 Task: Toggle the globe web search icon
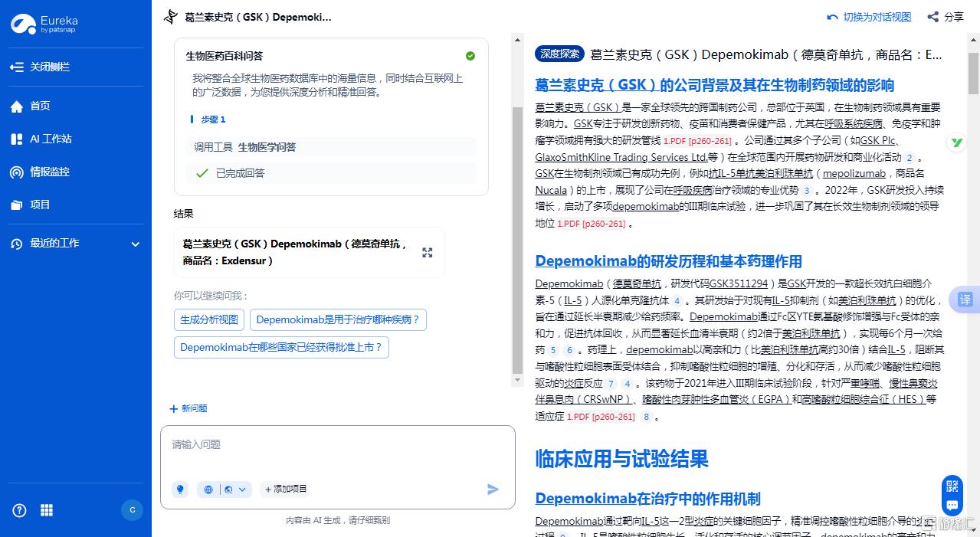click(x=208, y=489)
